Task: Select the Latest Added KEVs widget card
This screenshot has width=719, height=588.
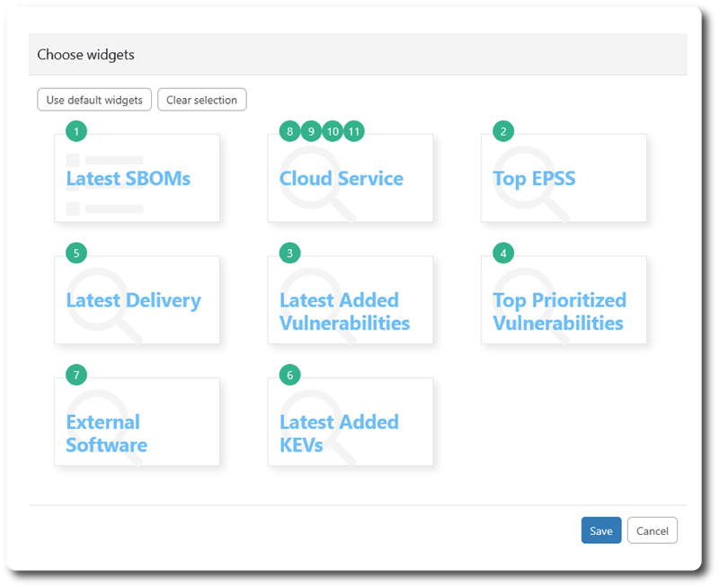Action: pyautogui.click(x=351, y=422)
